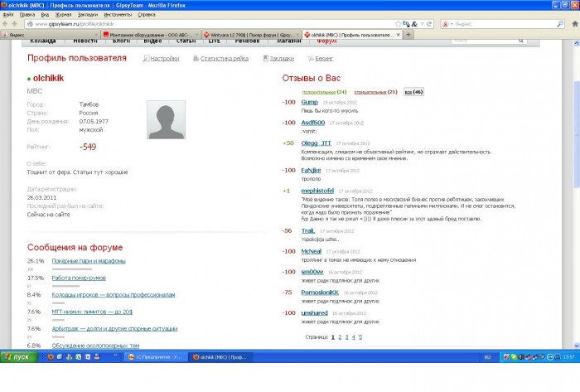Open reviewer sm00ve's profile
This screenshot has height=392, width=580.
tap(312, 272)
